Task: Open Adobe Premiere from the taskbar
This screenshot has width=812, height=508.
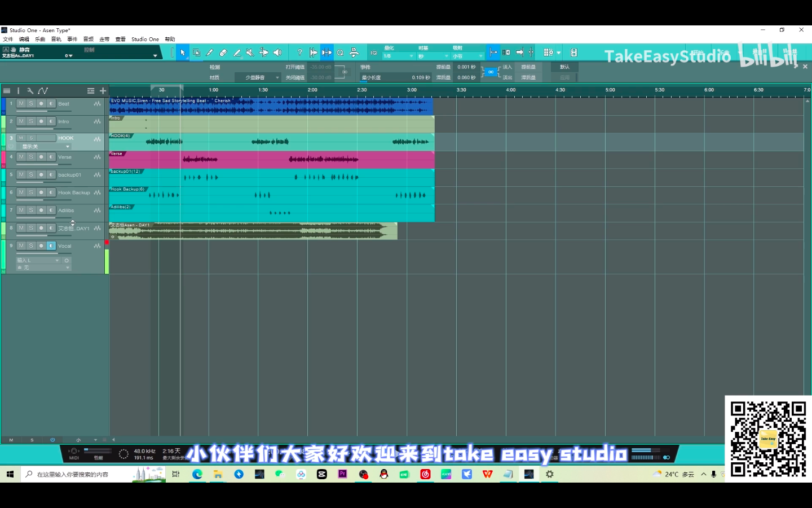Action: (342, 474)
